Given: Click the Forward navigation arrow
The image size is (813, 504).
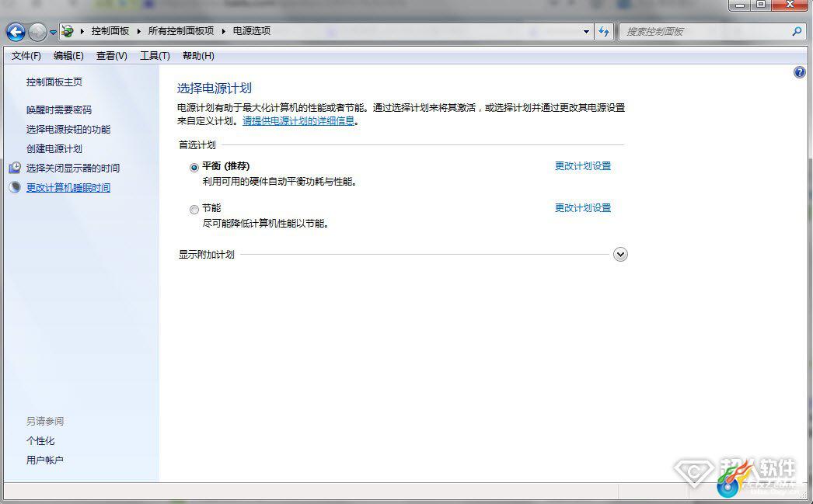Looking at the screenshot, I should coord(37,32).
